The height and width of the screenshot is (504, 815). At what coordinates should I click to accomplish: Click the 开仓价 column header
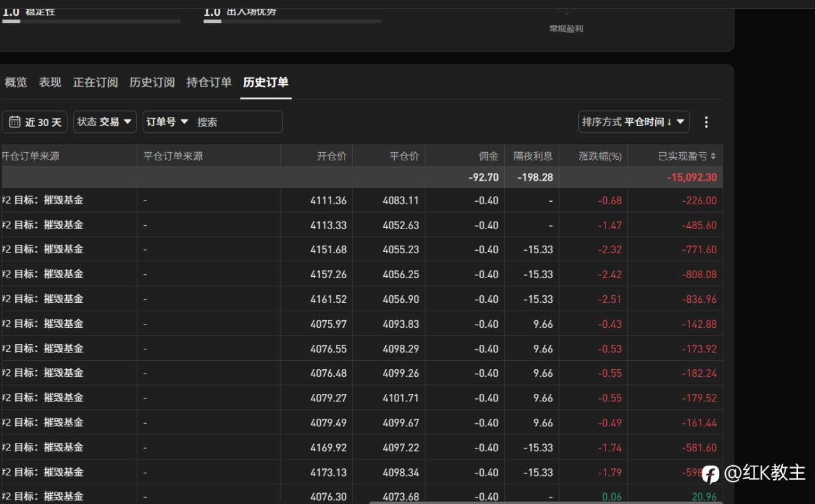332,156
